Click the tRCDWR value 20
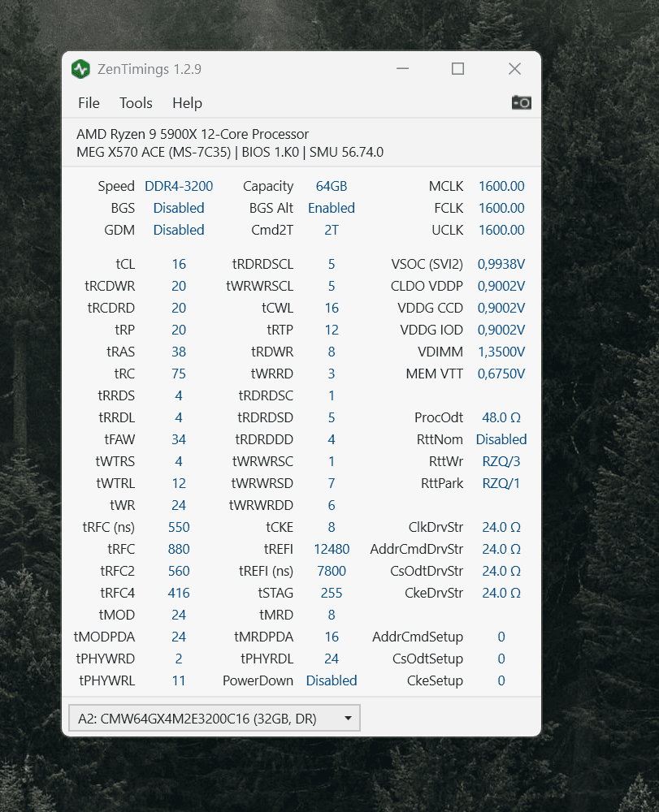The height and width of the screenshot is (812, 659). [179, 286]
